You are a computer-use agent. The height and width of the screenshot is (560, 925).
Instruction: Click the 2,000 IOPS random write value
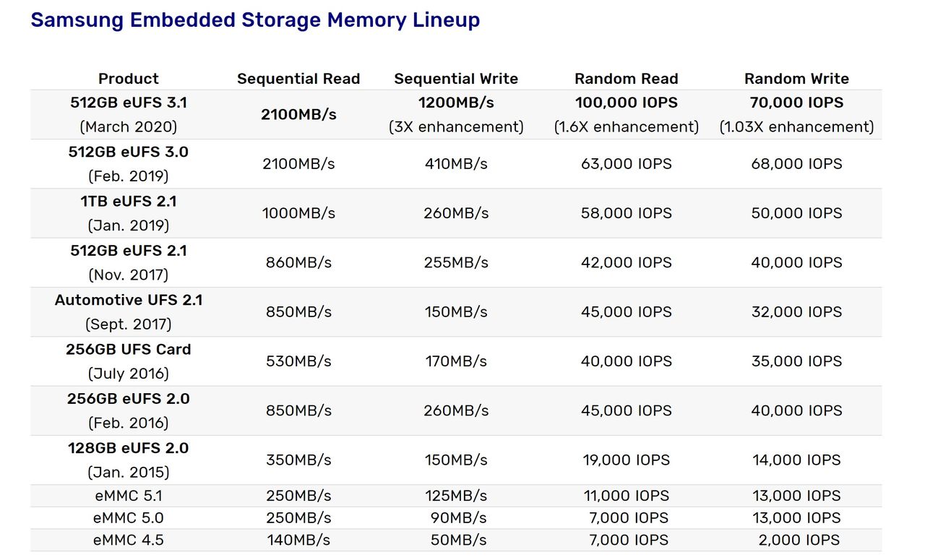(x=799, y=540)
